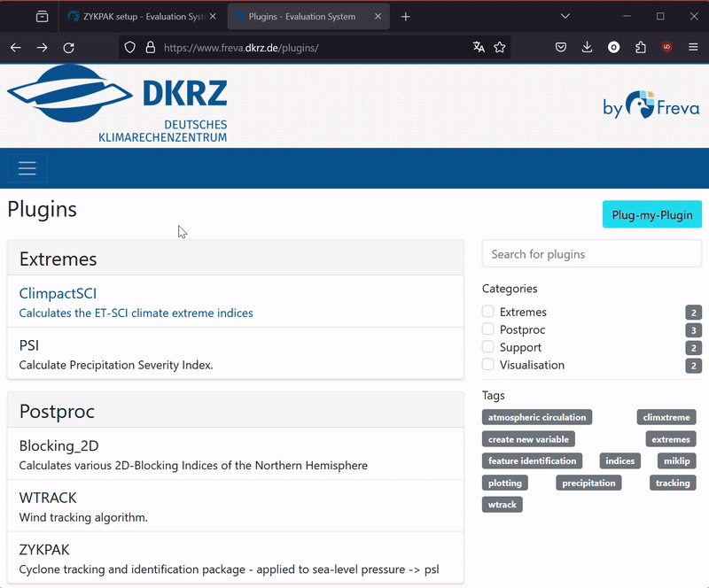
Task: Select the wtrack tag
Action: pos(502,505)
